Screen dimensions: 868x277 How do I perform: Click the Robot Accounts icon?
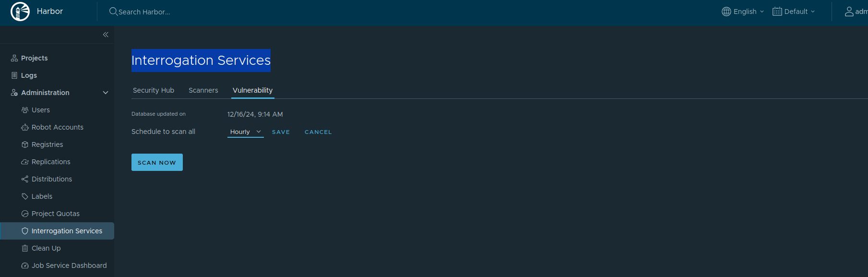pos(25,127)
